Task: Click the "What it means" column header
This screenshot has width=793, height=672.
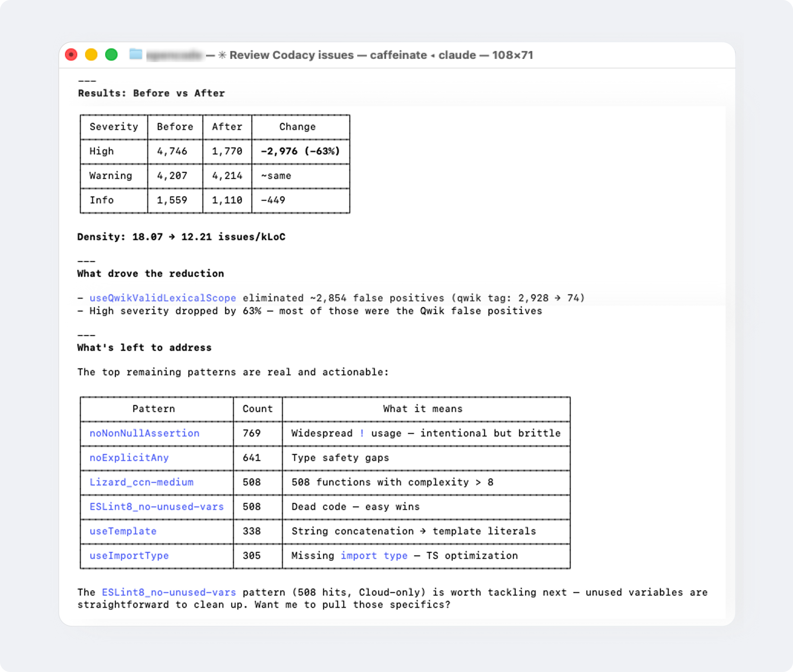Action: coord(423,409)
